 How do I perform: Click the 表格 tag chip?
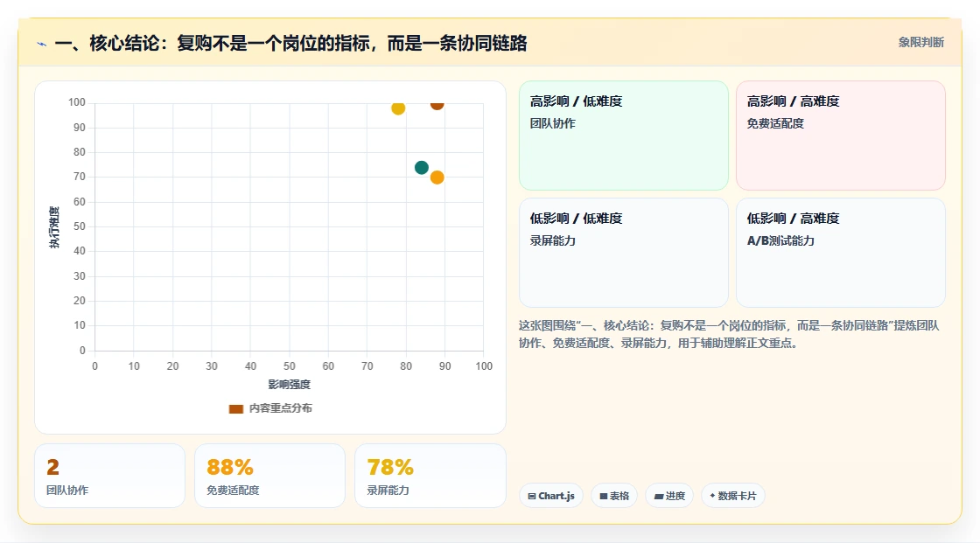coord(614,496)
